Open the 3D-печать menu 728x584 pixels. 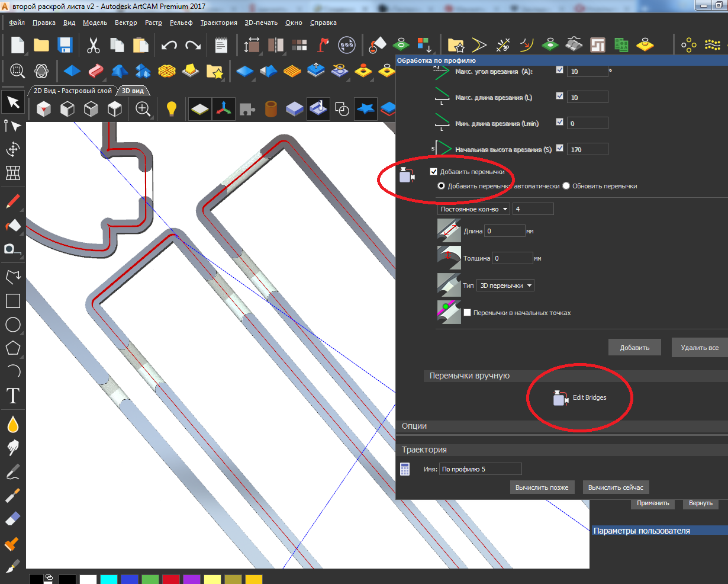coord(261,23)
